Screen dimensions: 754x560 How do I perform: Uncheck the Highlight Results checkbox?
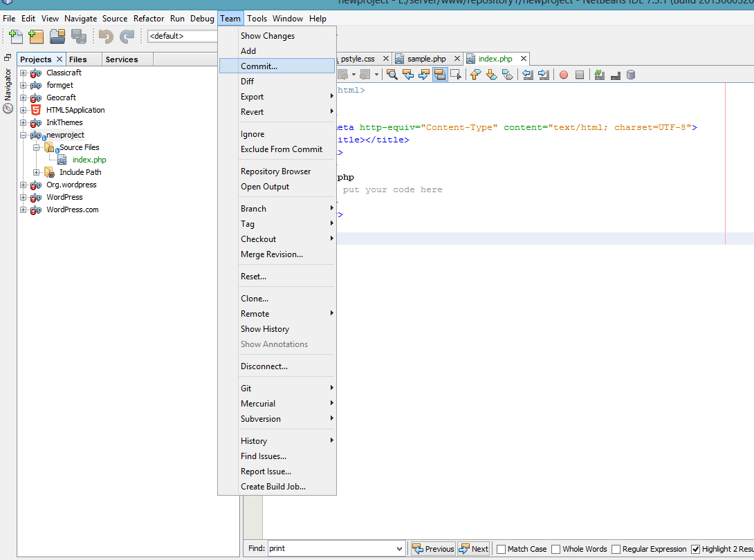coord(695,549)
